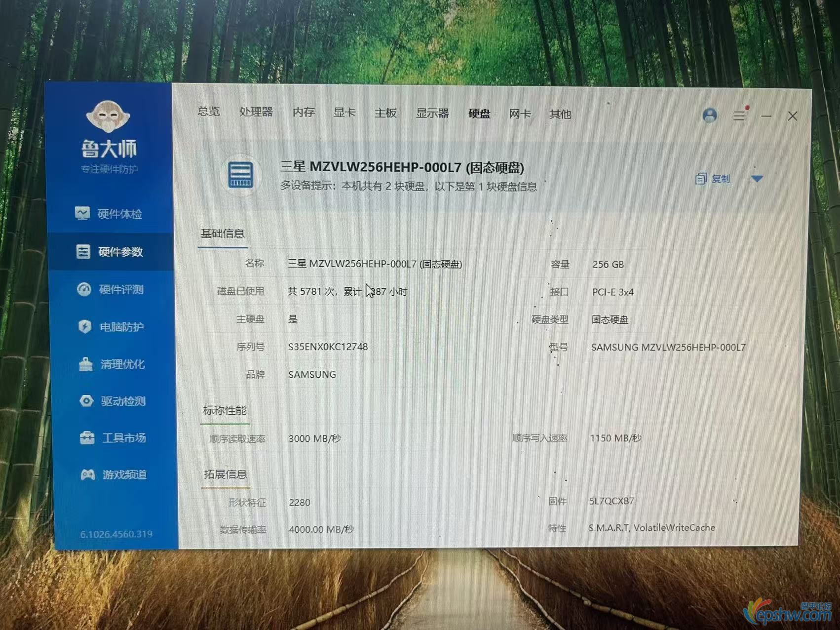Open 驱动检测 via its gear icon
Image resolution: width=840 pixels, height=630 pixels.
point(86,401)
